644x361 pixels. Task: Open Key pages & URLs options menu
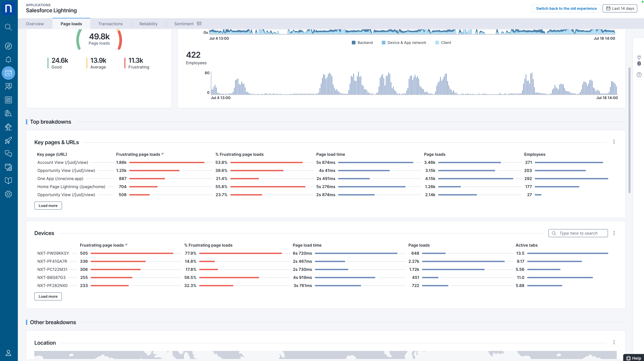(x=614, y=142)
